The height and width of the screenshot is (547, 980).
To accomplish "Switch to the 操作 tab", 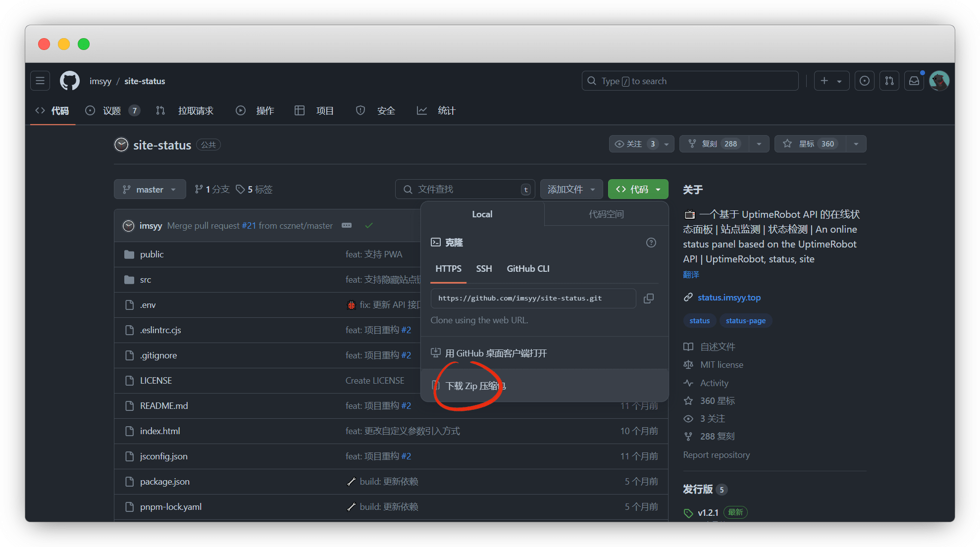I will click(x=255, y=111).
